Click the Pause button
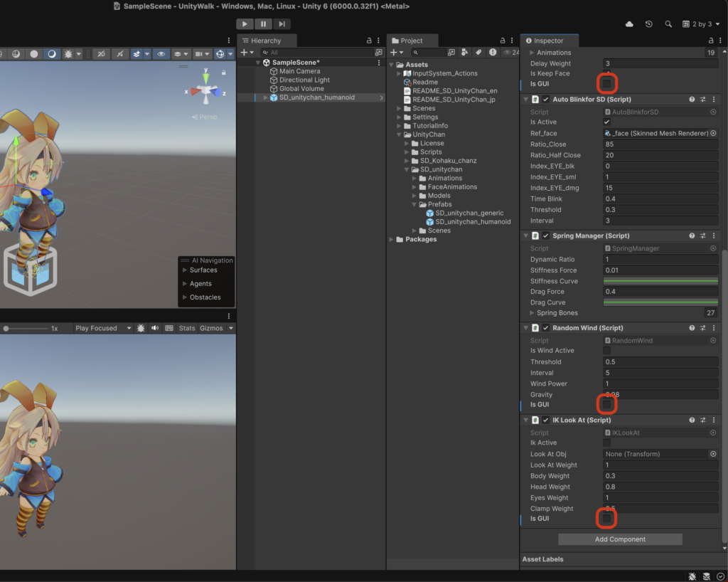 tap(263, 23)
